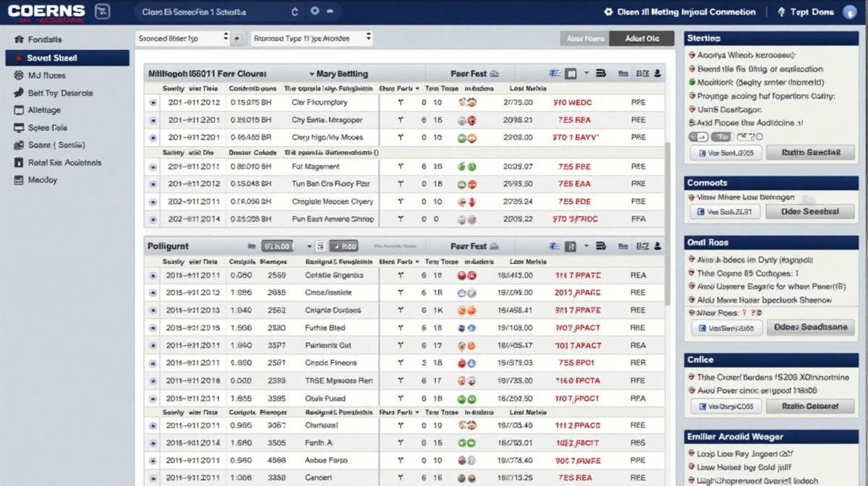Click the Tapt Done header icon
Viewport: 868px width, 486px height.
[781, 12]
